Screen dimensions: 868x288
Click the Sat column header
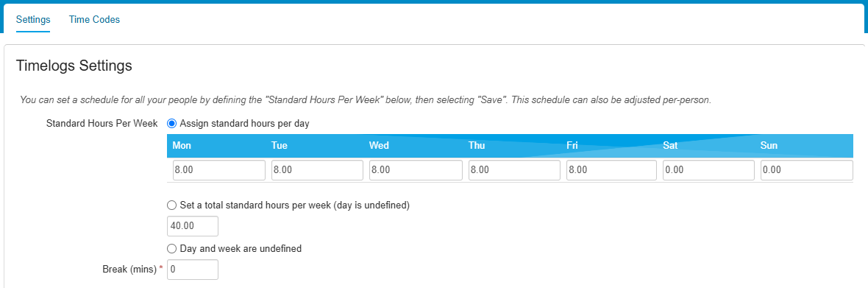pos(670,146)
